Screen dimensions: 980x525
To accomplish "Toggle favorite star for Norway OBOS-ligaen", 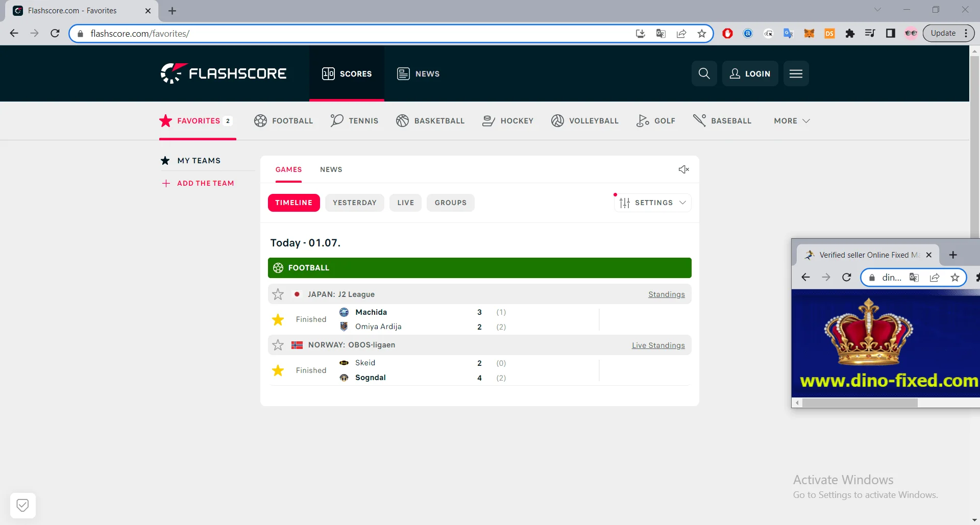I will tap(278, 345).
